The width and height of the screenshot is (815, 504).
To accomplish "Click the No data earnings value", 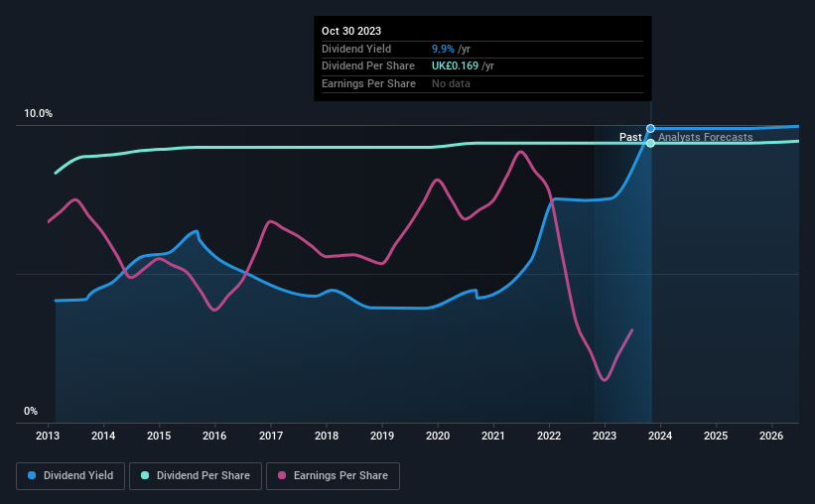I will [451, 83].
